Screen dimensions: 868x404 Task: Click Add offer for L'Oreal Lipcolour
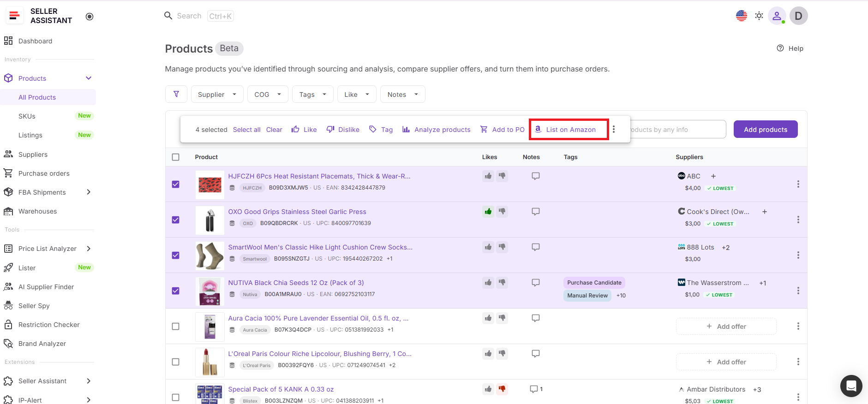click(x=726, y=362)
